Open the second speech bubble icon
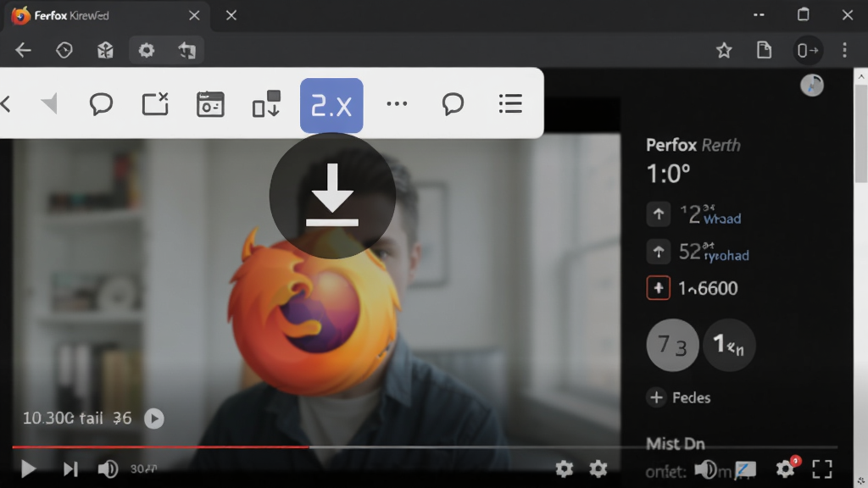The height and width of the screenshot is (488, 868). 453,104
